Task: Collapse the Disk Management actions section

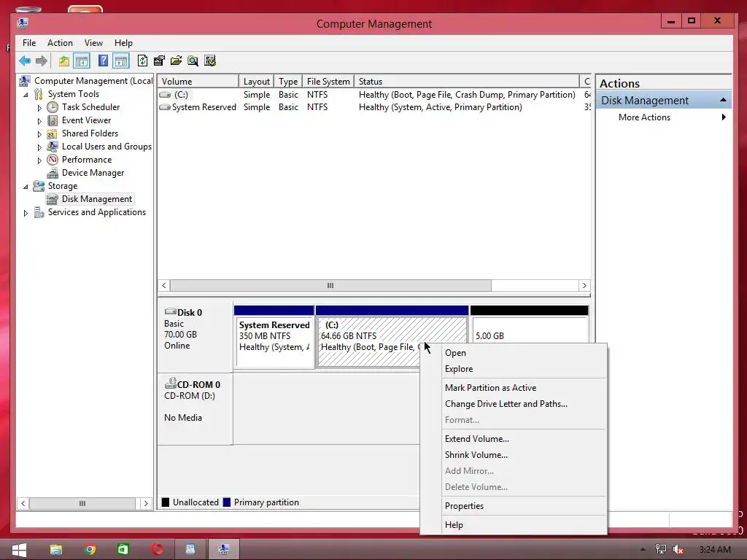Action: click(723, 100)
